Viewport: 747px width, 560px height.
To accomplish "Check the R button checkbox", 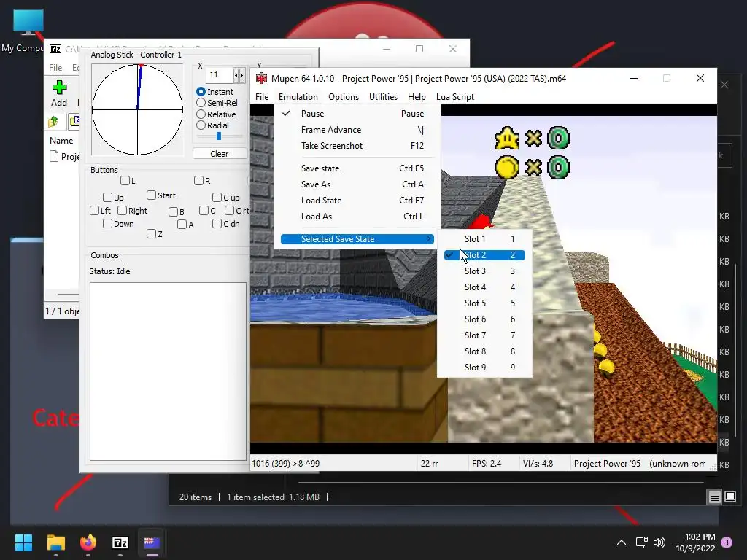I will 199,181.
